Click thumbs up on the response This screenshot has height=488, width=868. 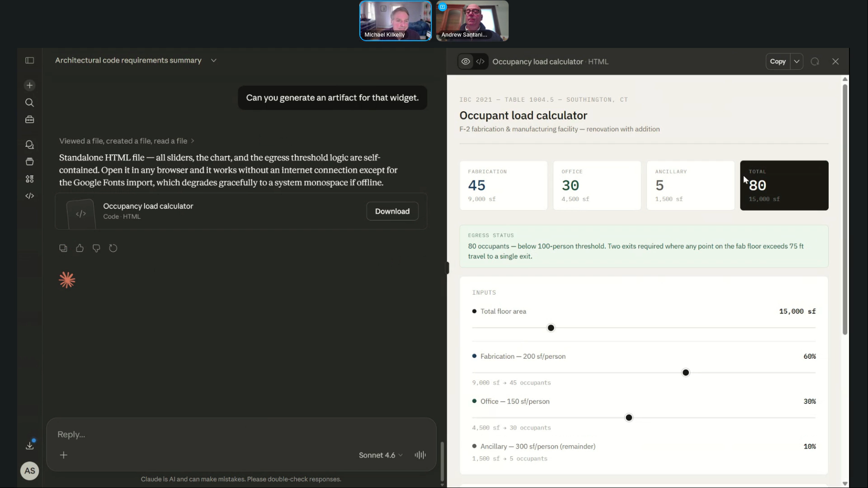point(80,248)
